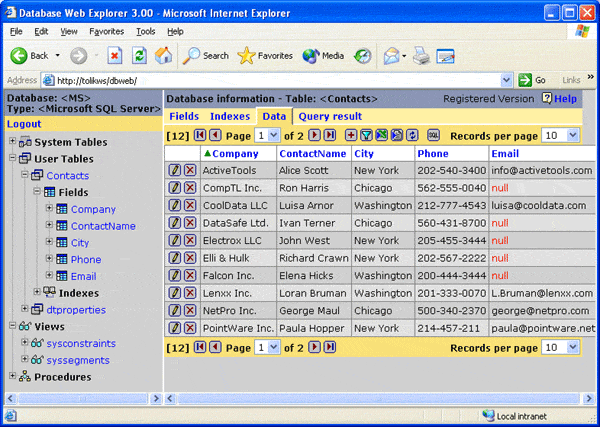Image resolution: width=600 pixels, height=427 pixels.
Task: Go to next page in top pager
Action: point(314,135)
